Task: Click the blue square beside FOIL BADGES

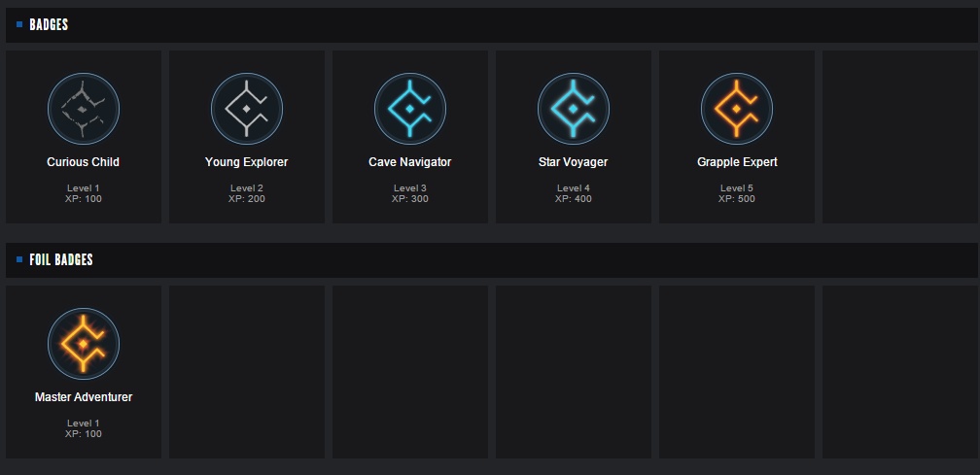Action: [19, 259]
